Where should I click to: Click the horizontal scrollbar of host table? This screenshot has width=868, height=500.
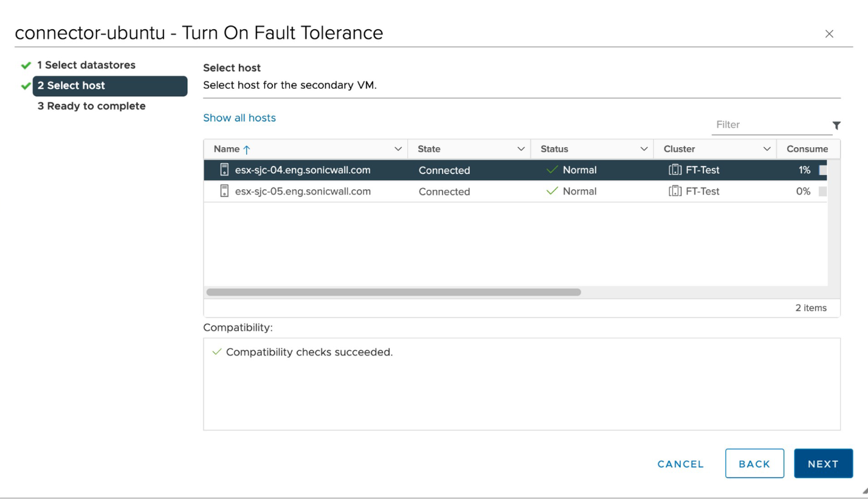(393, 292)
